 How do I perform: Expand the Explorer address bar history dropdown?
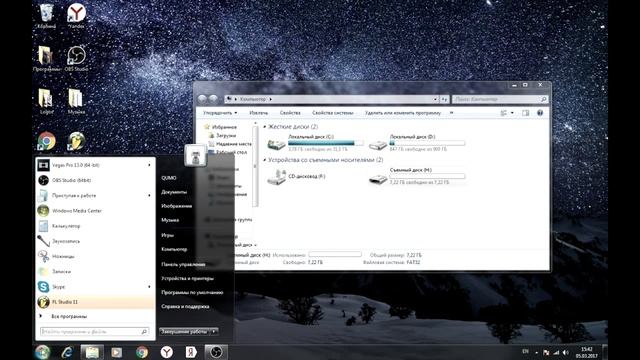435,99
